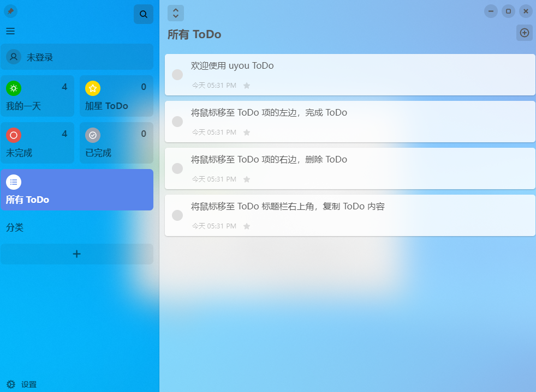This screenshot has width=536, height=392.
Task: Add a new category with plus button
Action: pyautogui.click(x=77, y=254)
